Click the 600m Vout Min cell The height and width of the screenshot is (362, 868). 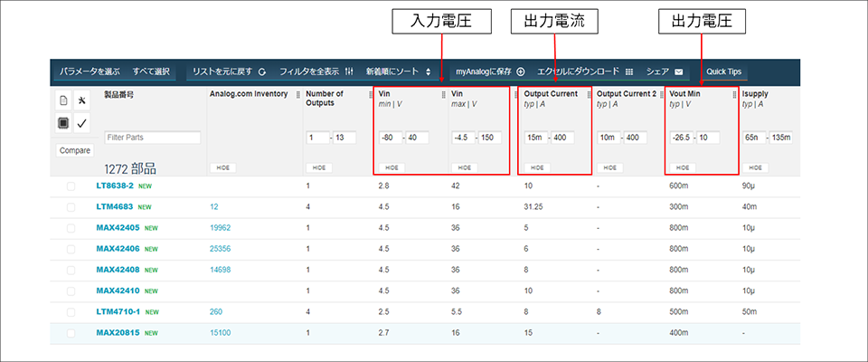click(678, 186)
